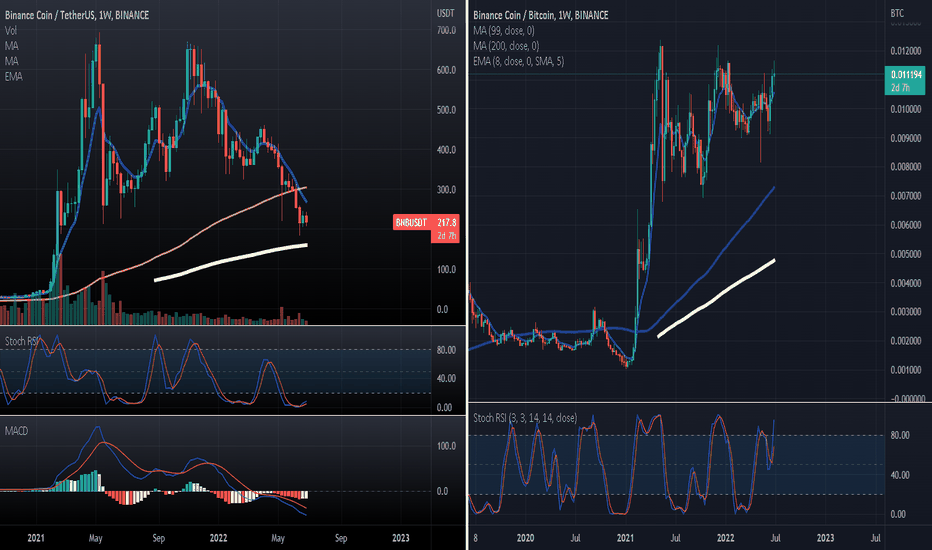Click 2021 on the left chart time axis

click(x=36, y=538)
